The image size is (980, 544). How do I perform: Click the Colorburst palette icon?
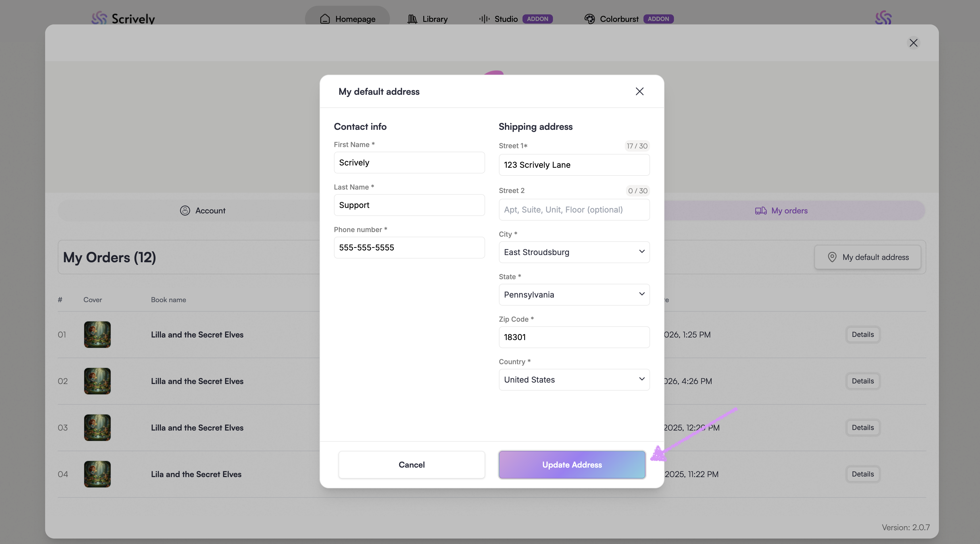tap(589, 19)
